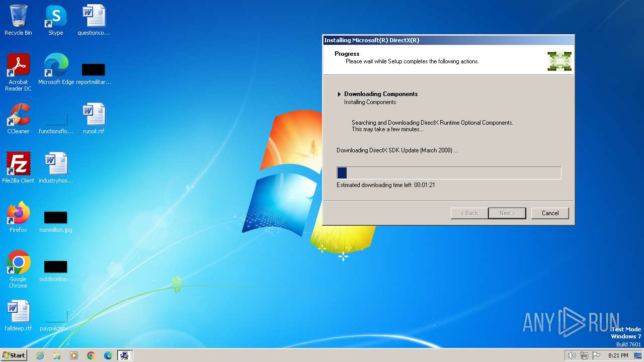Open Edge from the taskbar
Viewport: 644px width, 362px height.
[x=108, y=355]
